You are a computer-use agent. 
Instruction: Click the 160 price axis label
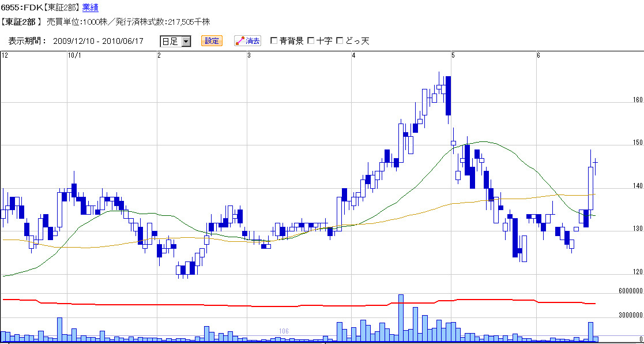(x=637, y=100)
